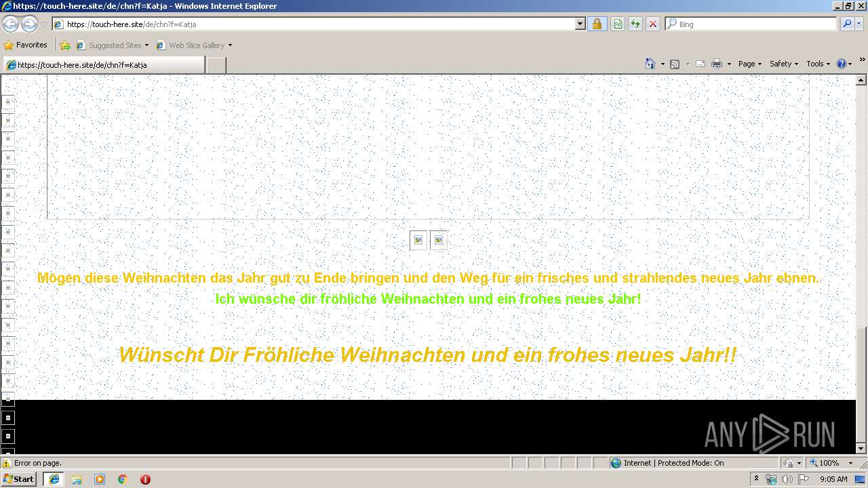Start search with the magnifier icon
The width and height of the screenshot is (868, 488).
pyautogui.click(x=846, y=24)
